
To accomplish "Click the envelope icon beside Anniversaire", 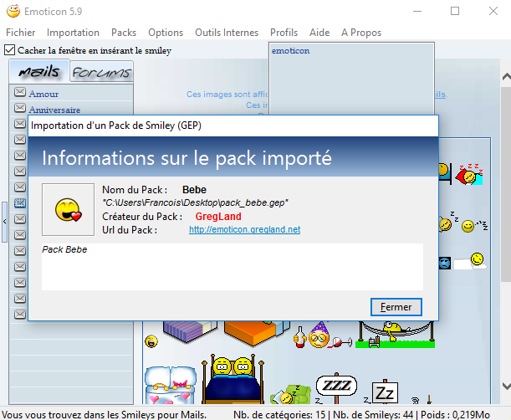I will [20, 108].
